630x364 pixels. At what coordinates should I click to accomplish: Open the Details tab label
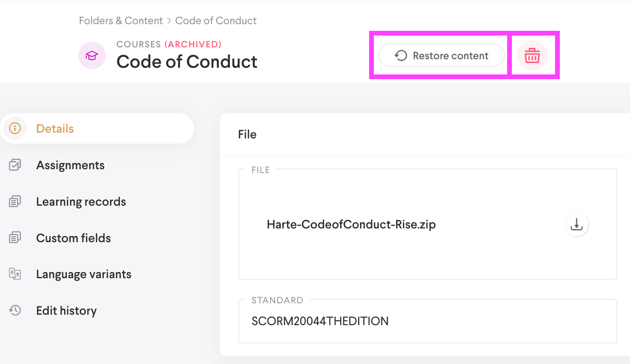tap(55, 128)
